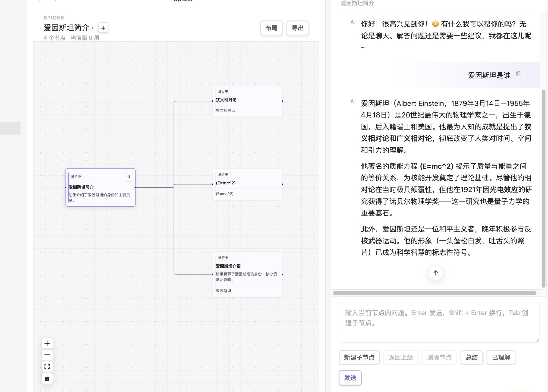Zoom out of the mind map canvas

point(47,355)
